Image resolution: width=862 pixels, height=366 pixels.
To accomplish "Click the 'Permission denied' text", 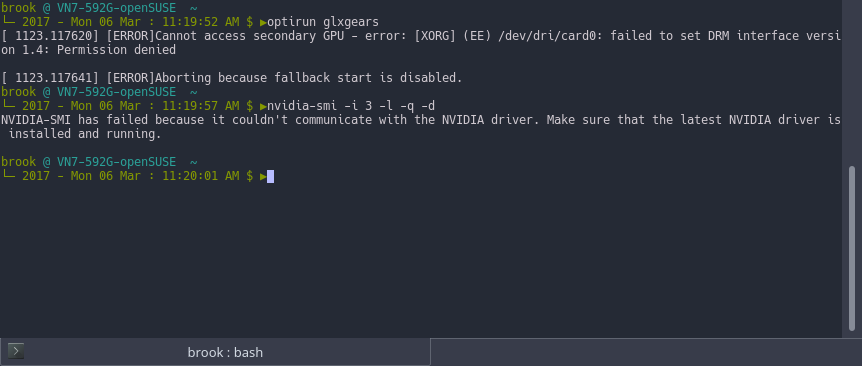I will click(x=117, y=50).
